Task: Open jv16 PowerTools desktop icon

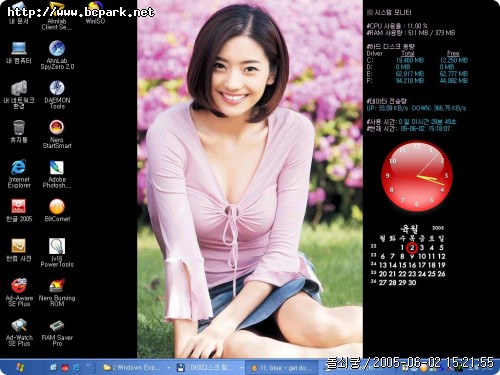Action: tap(57, 253)
